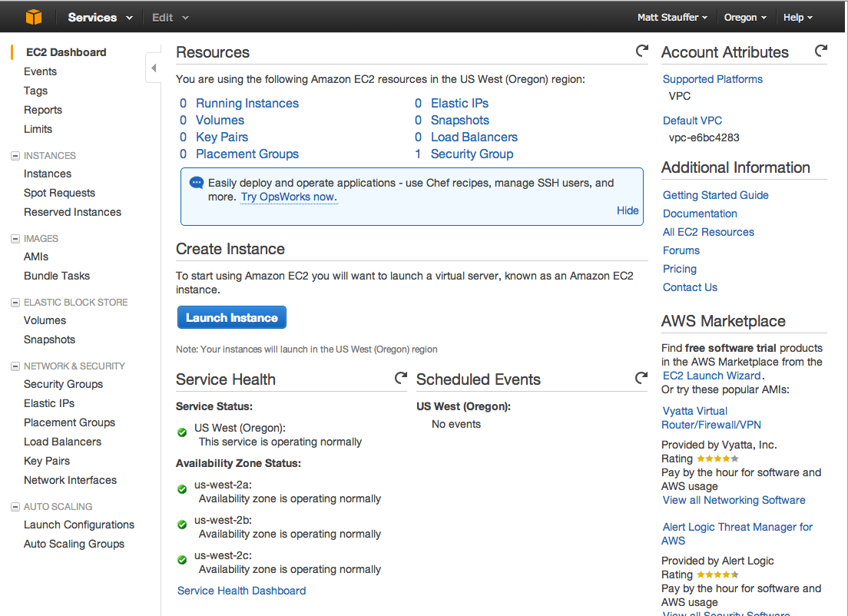Collapse the AUTO SCALING sidebar section
The width and height of the screenshot is (848, 616).
tap(15, 507)
